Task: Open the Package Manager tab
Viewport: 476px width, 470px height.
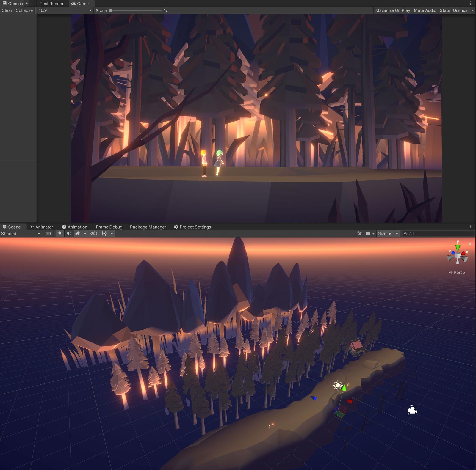Action: (148, 227)
